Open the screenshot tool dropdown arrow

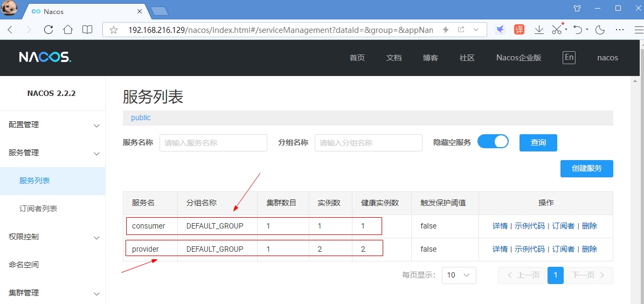566,30
